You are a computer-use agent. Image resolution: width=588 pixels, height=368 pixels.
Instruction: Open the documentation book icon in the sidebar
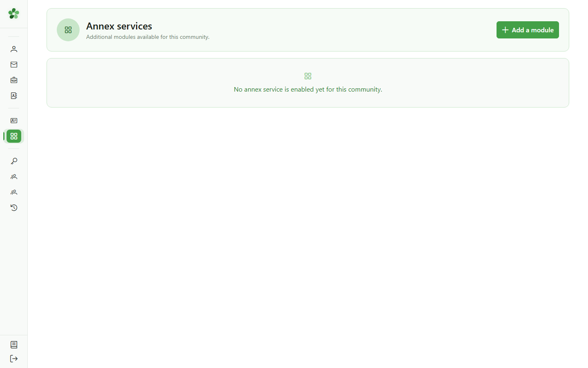pyautogui.click(x=14, y=345)
